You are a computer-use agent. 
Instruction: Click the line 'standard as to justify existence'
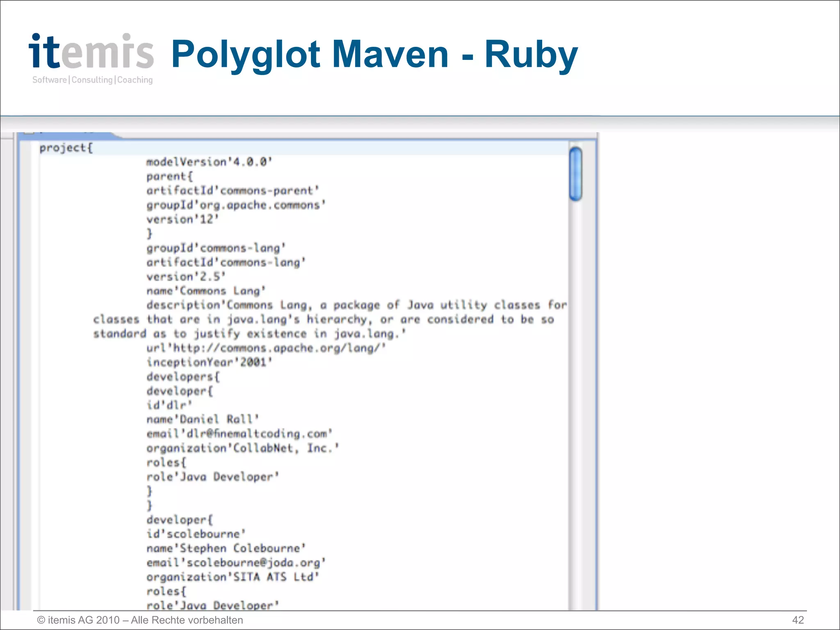249,334
